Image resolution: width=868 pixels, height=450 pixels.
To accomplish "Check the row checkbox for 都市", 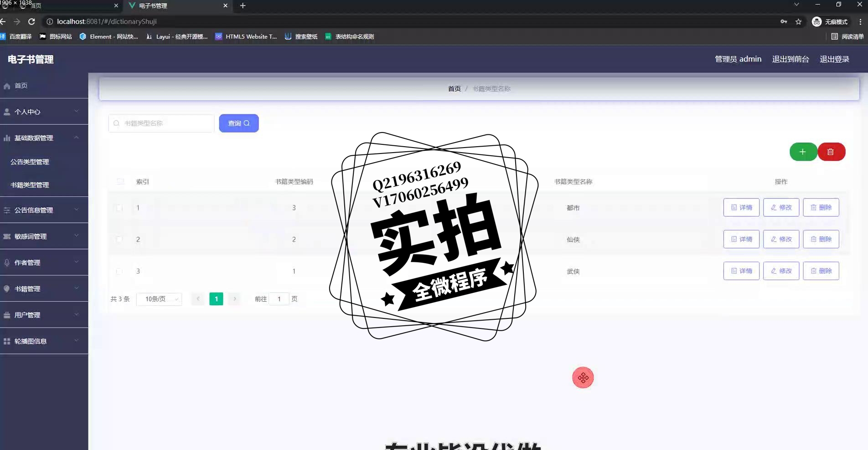I will coord(119,208).
